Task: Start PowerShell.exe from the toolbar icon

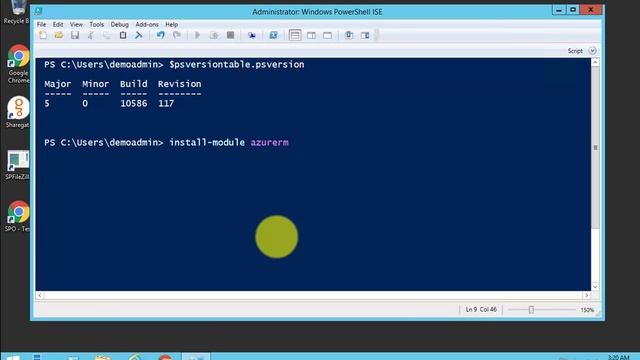Action: click(273, 36)
